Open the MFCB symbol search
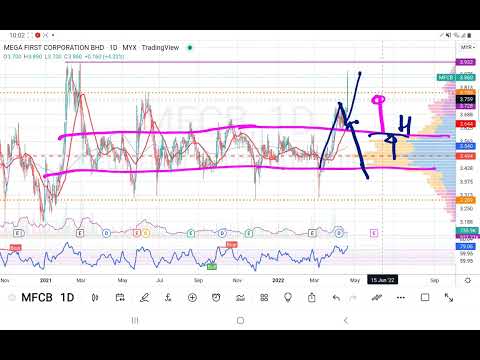This screenshot has height=360, width=480. [x=37, y=297]
